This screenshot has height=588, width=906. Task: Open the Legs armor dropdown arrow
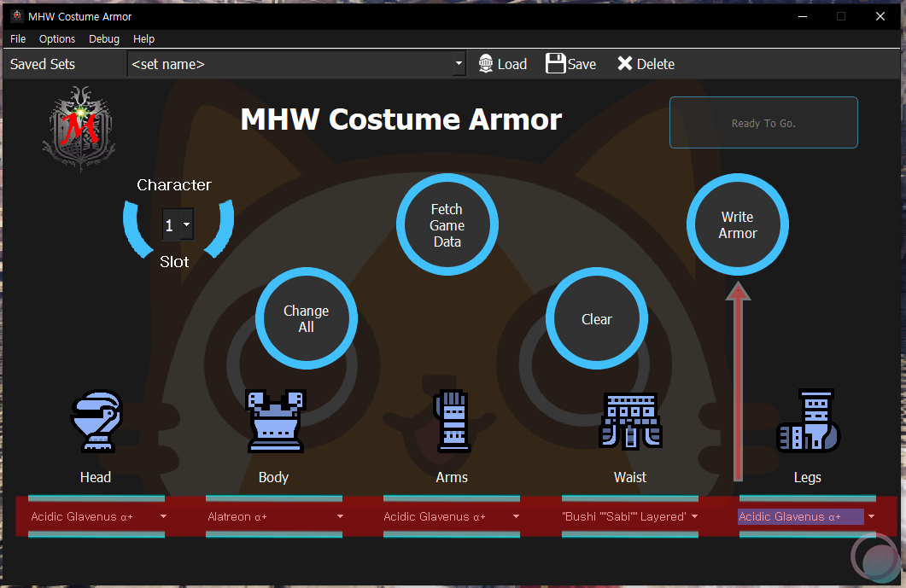tap(871, 516)
